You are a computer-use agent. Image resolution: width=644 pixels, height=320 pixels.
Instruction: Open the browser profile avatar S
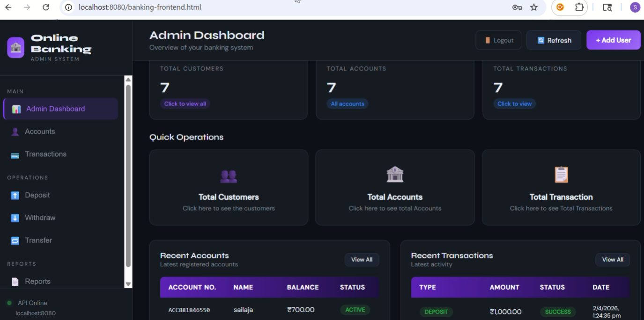point(635,7)
